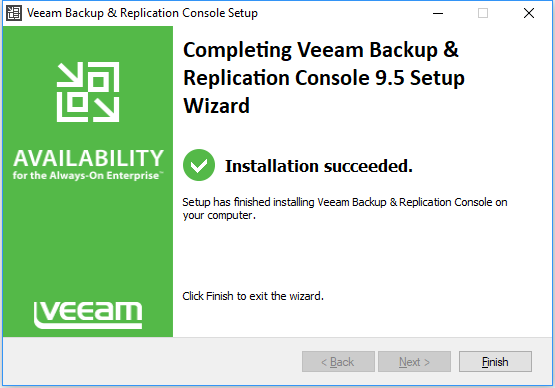Click the Veeam arrows-and-squares emblem

88,92
